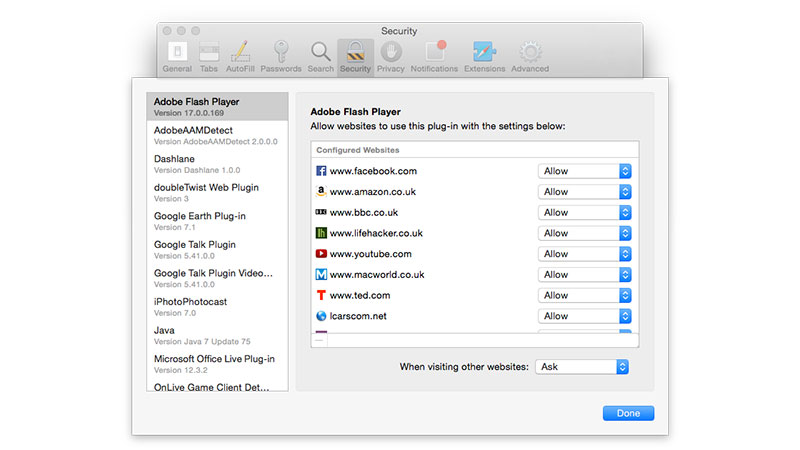Image resolution: width=800 pixels, height=450 pixels.
Task: Open the General preferences pane
Action: click(177, 57)
